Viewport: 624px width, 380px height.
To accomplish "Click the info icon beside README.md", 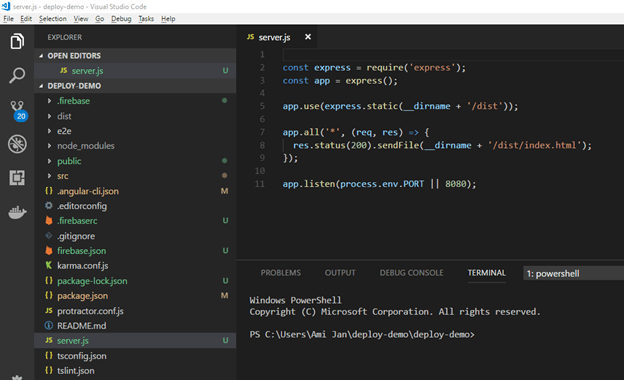I will [49, 325].
